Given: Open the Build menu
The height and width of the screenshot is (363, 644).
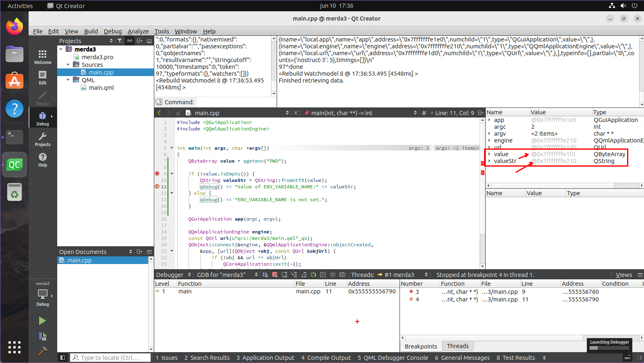Looking at the screenshot, I should click(x=91, y=31).
